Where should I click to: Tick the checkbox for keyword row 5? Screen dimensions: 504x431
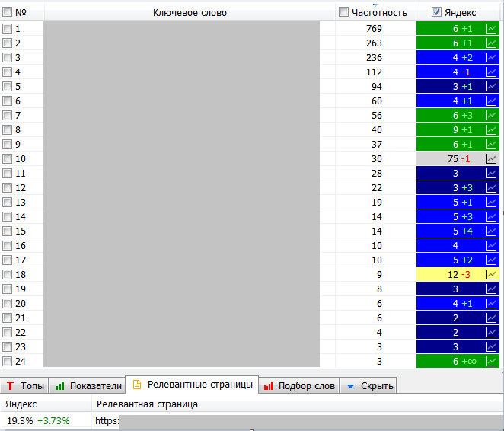click(x=7, y=87)
